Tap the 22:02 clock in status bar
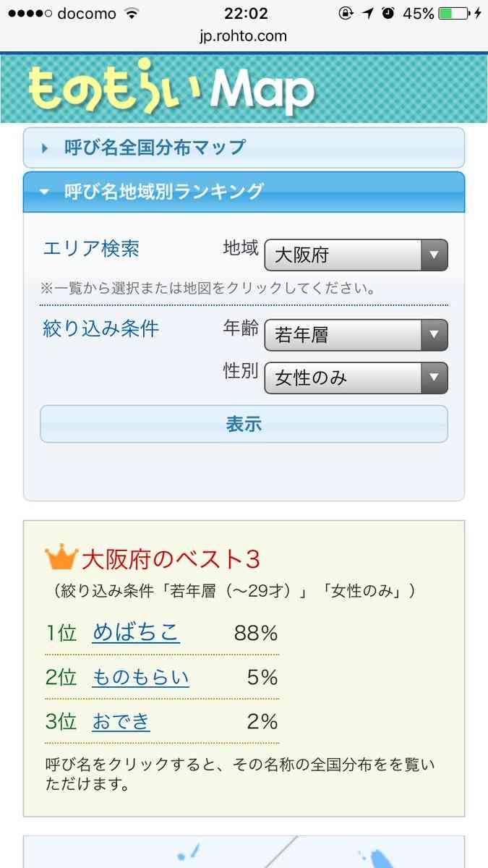The image size is (488, 868). point(245,14)
